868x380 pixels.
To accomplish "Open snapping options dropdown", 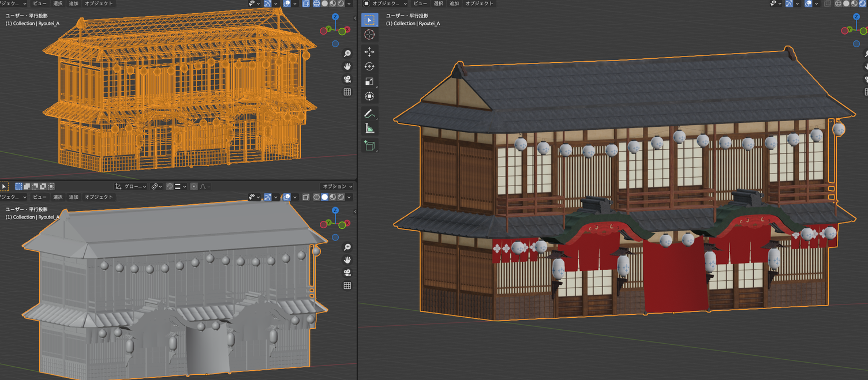I will (x=181, y=186).
